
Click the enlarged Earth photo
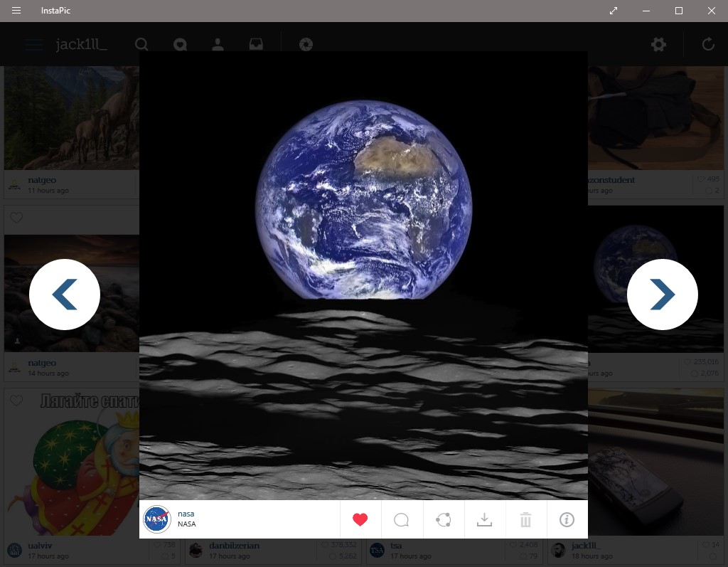tap(363, 275)
